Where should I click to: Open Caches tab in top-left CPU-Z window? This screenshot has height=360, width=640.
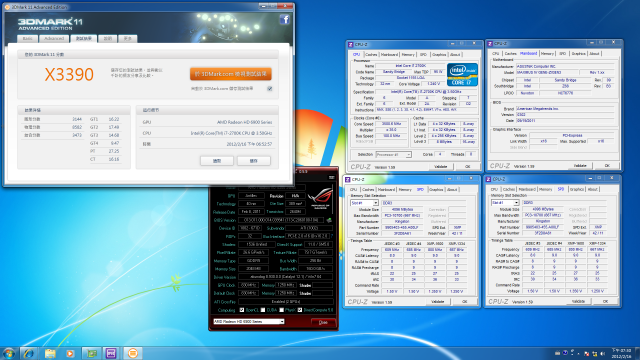click(371, 54)
